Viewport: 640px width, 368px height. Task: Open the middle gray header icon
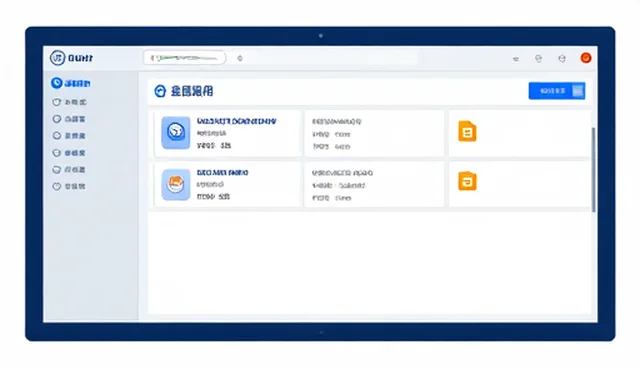pos(539,59)
